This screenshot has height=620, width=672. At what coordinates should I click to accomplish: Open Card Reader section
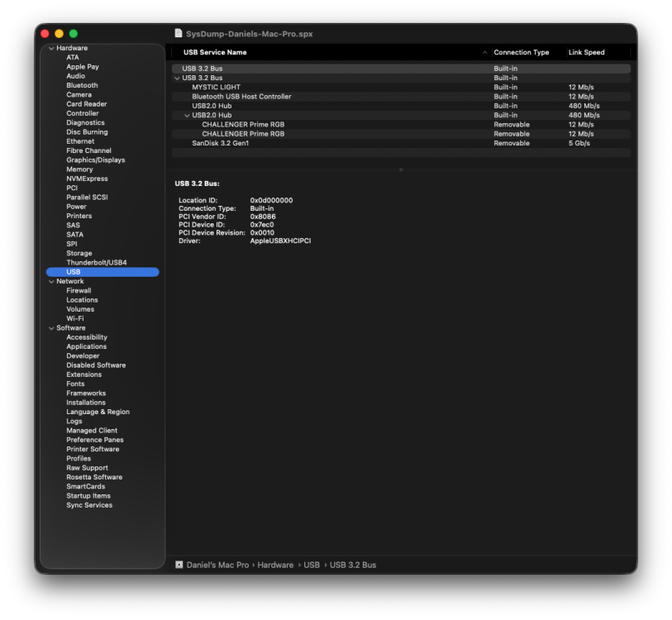87,104
